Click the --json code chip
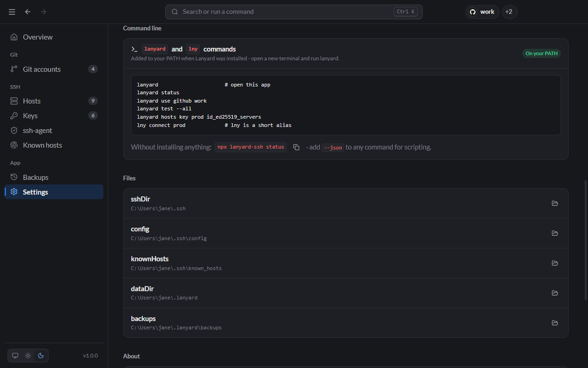The image size is (588, 368). [333, 147]
